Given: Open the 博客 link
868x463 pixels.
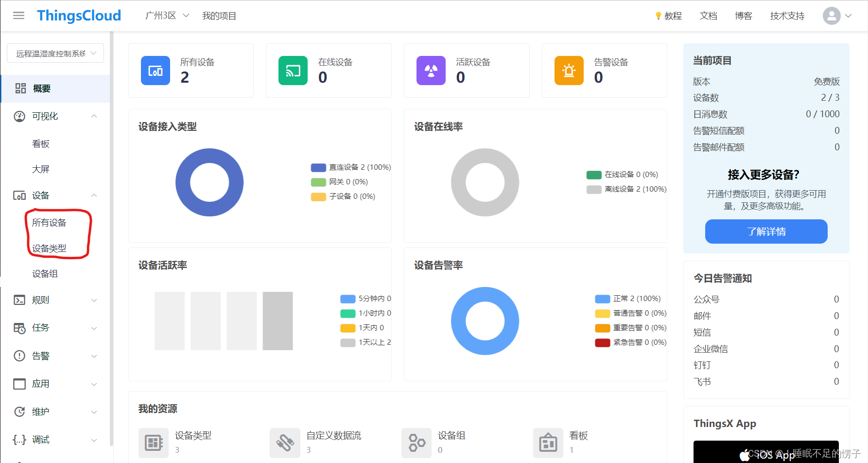Looking at the screenshot, I should click(x=744, y=16).
